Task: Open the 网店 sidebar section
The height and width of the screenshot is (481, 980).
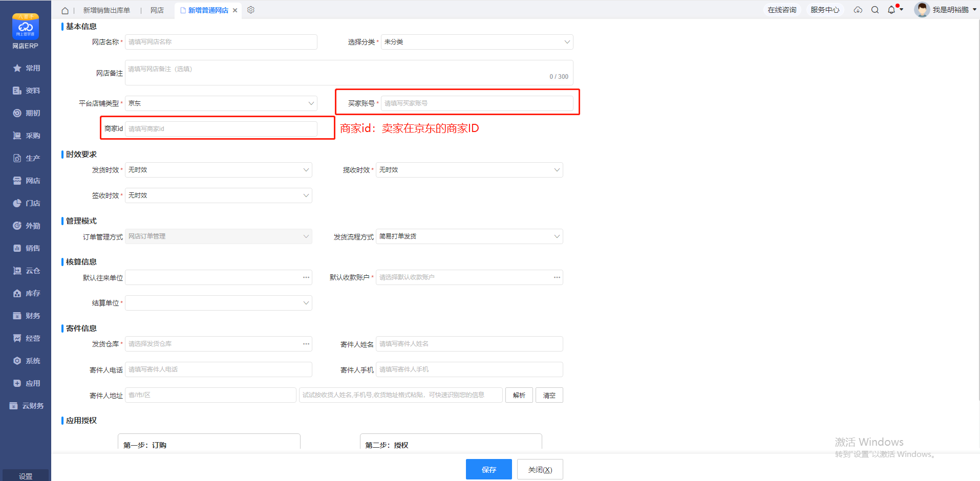Action: click(x=26, y=181)
